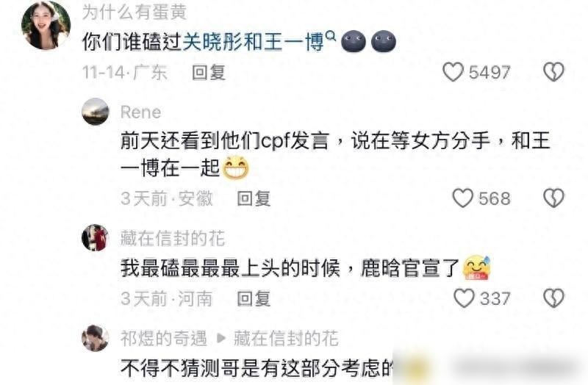This screenshot has height=385, width=588.
Task: Reply to the top comment from 广东
Action: tap(209, 72)
